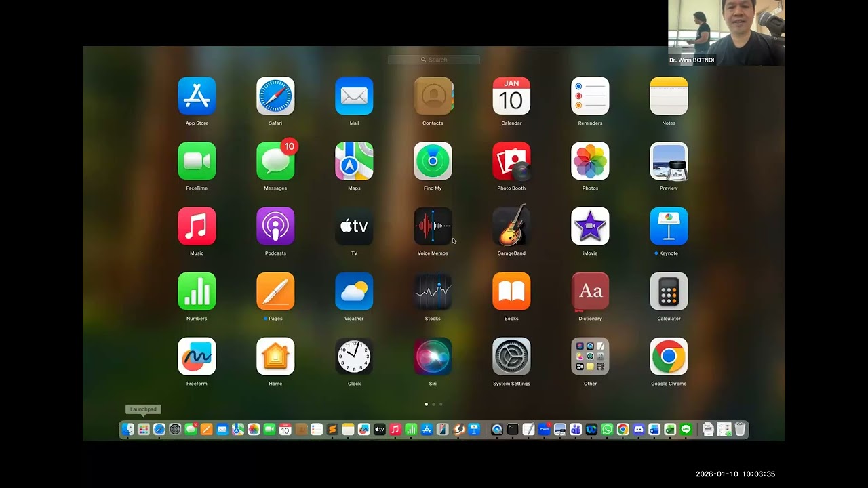Screen dimensions: 868x488
Task: Open System Settings from the Dock
Action: coord(175,429)
